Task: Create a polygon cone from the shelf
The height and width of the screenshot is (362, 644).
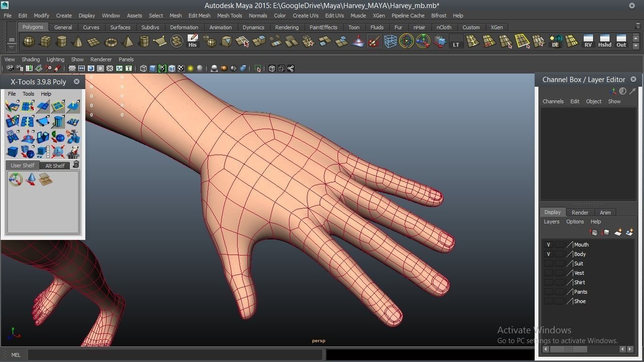Action: tap(78, 41)
